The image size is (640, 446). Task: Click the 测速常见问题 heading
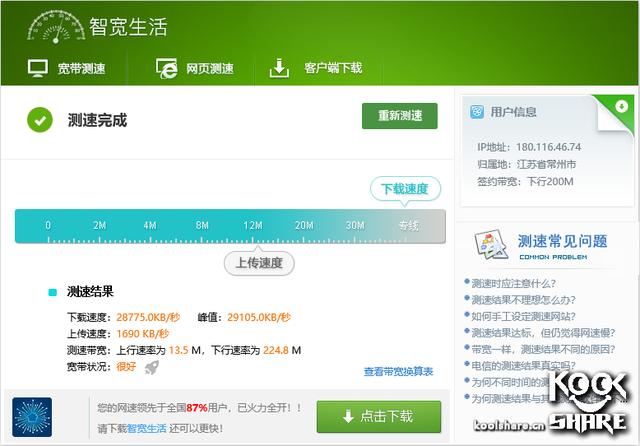click(562, 241)
